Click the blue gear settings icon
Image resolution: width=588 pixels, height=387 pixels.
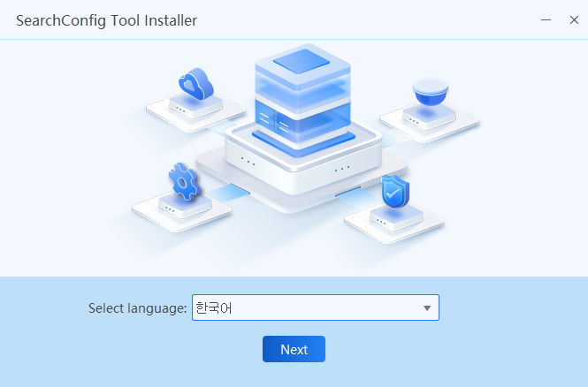click(184, 182)
